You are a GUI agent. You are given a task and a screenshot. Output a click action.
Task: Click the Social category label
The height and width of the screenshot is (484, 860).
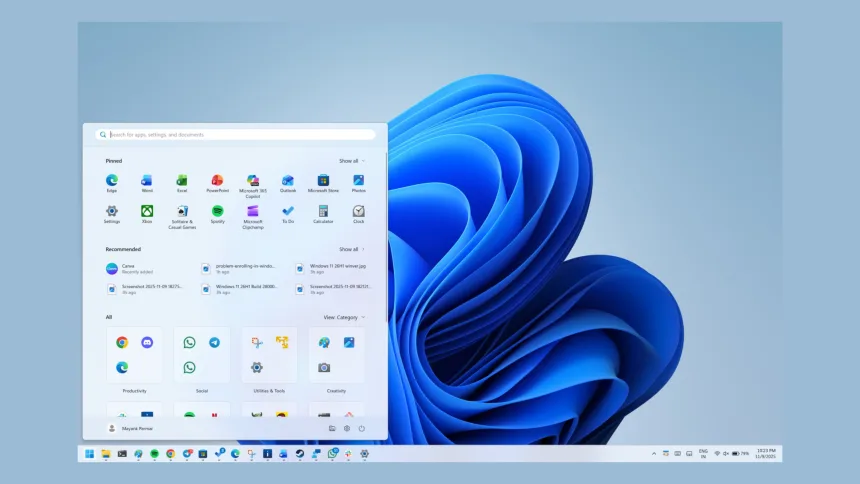202,391
